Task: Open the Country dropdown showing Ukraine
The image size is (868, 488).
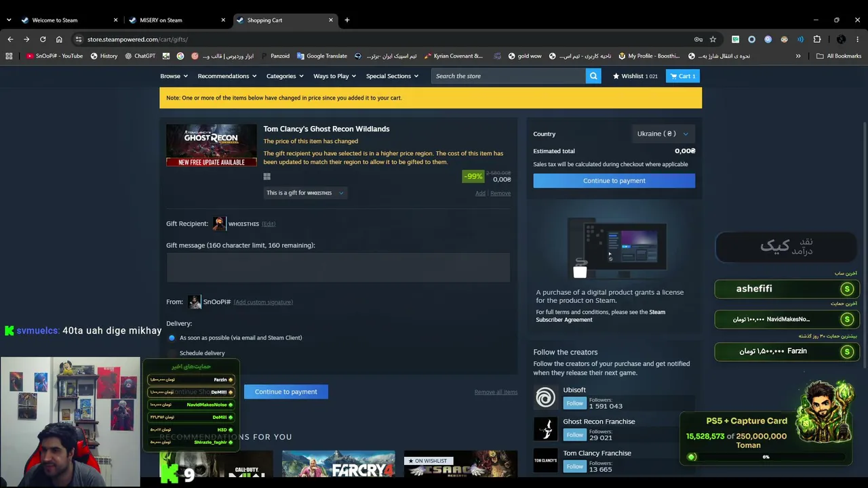Action: click(x=663, y=134)
